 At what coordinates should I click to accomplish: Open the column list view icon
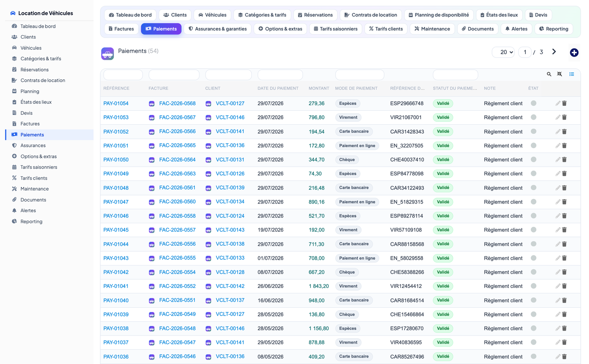(x=571, y=74)
